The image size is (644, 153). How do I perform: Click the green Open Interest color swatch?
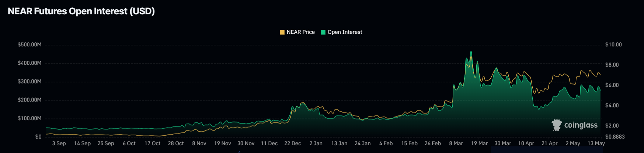click(x=323, y=32)
